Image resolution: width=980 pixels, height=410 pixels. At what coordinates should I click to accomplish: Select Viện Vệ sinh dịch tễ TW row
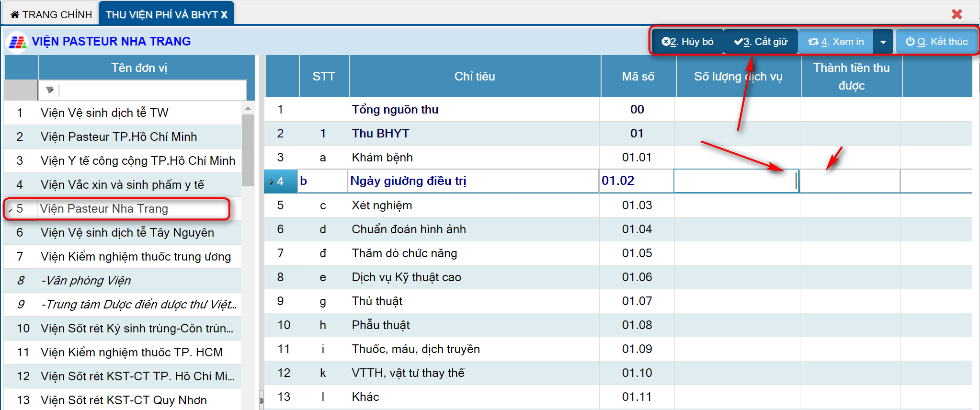[x=104, y=113]
